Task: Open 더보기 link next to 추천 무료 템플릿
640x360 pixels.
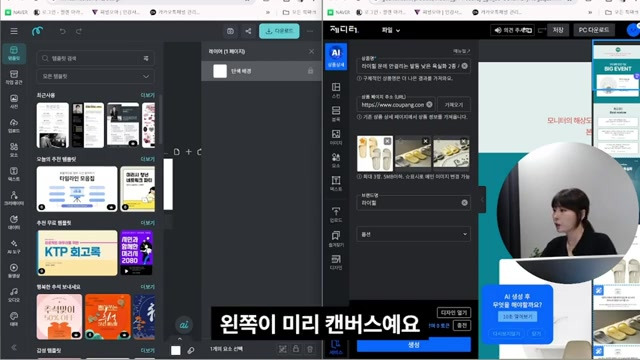Action: point(147,223)
